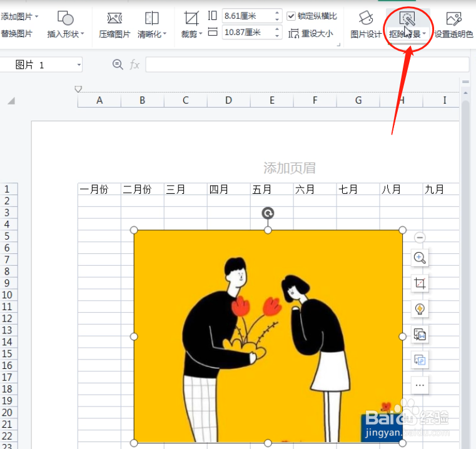Click cell containing 二月份
476x449 pixels.
pyautogui.click(x=143, y=189)
